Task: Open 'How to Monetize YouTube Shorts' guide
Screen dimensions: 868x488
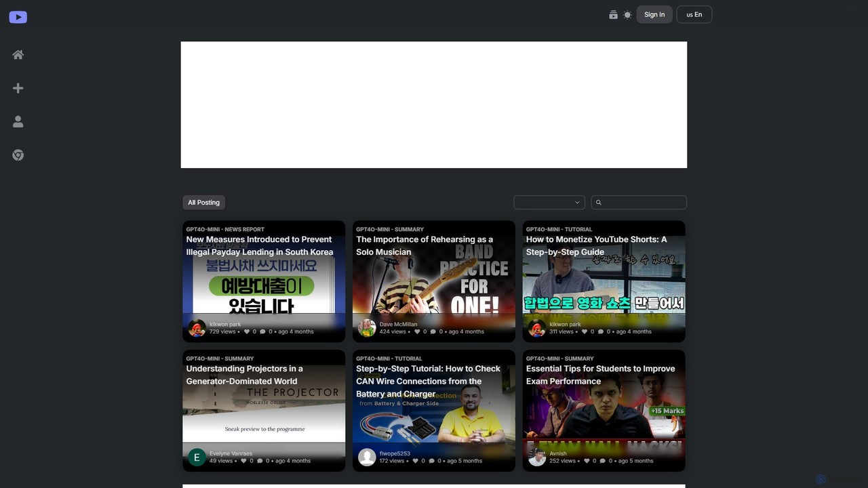Action: [x=596, y=245]
